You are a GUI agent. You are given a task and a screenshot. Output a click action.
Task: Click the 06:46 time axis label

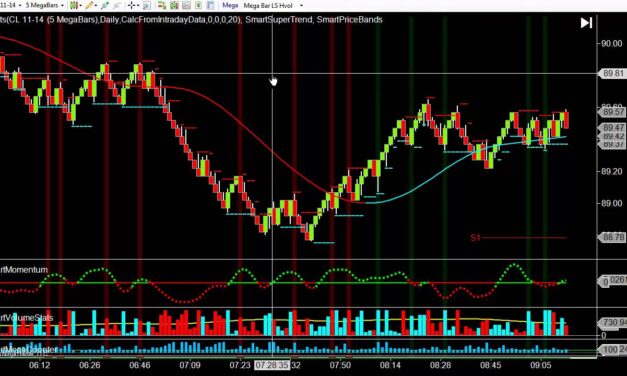pos(140,365)
